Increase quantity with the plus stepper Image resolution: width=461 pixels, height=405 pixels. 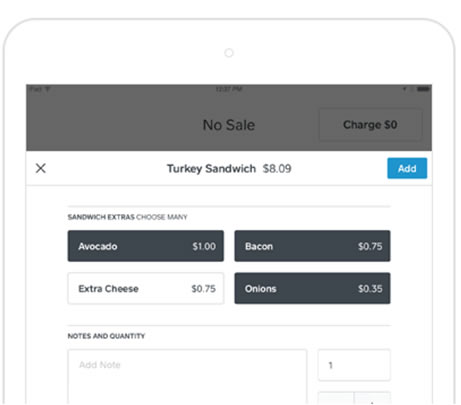372,398
